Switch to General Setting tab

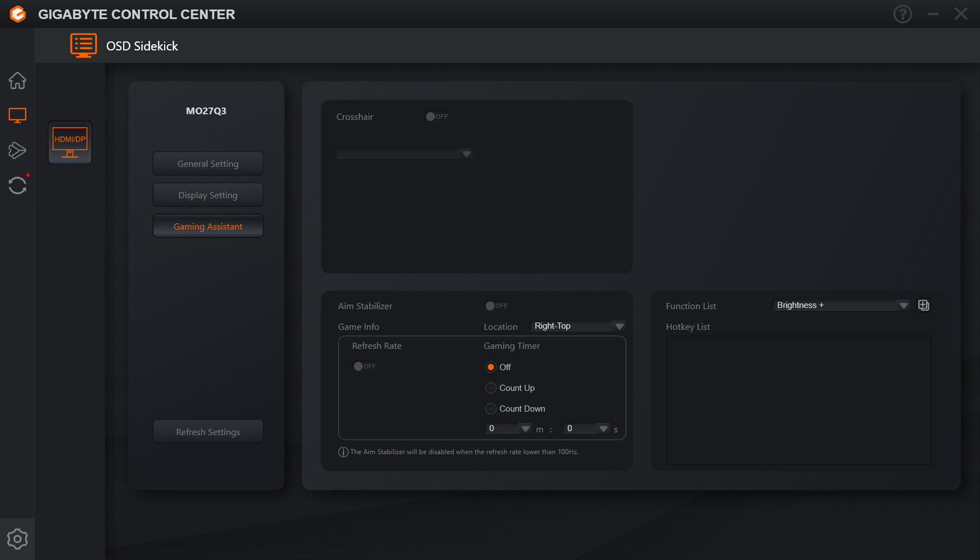tap(208, 164)
